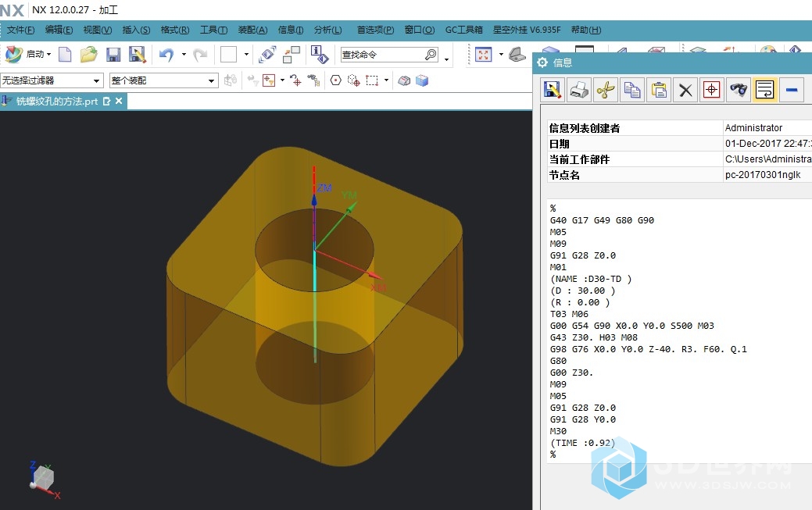The height and width of the screenshot is (510, 812).
Task: Click the general selection filter icon
Action: pyautogui.click(x=269, y=80)
